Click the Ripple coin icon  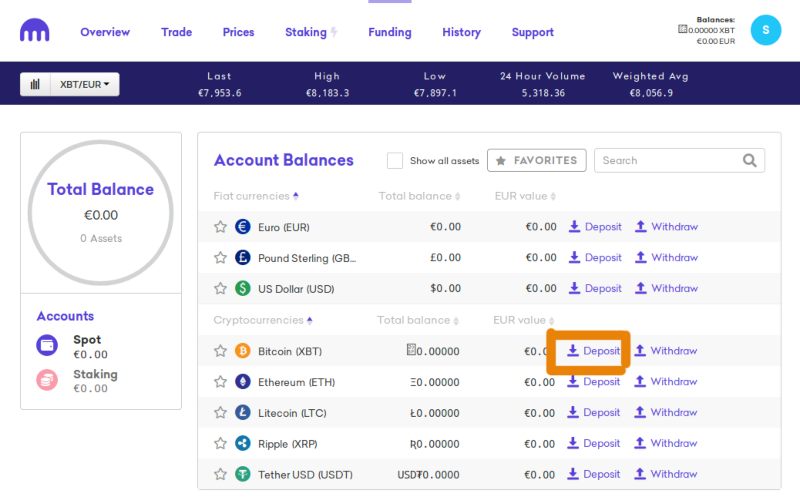coord(243,443)
